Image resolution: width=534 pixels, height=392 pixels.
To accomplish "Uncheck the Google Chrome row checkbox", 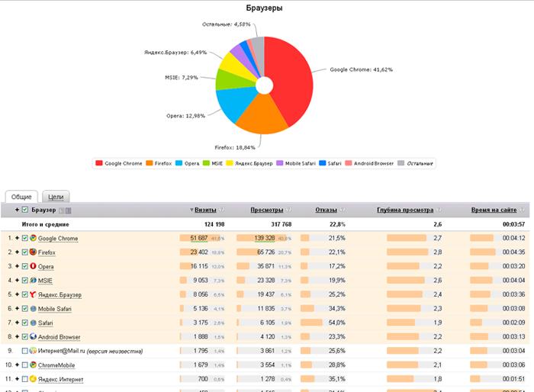I will pos(25,238).
